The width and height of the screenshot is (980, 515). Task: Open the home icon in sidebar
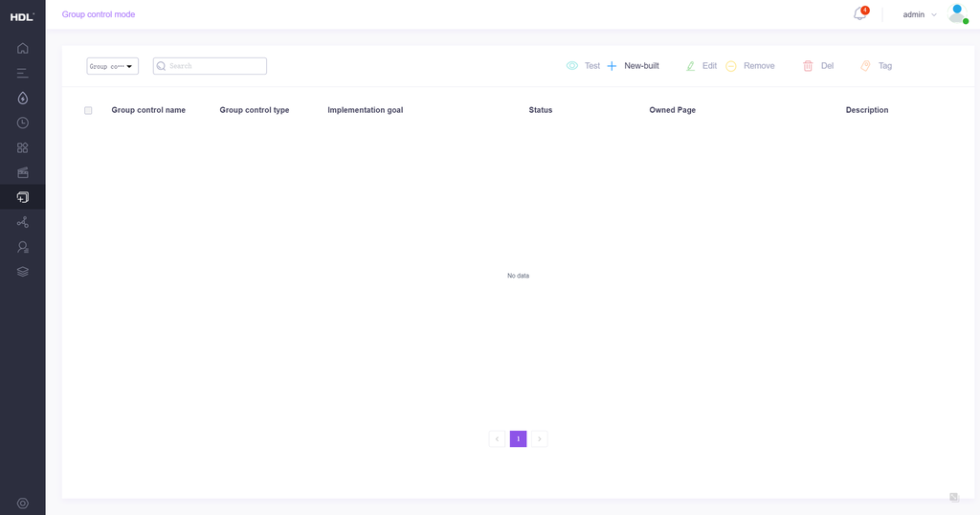pos(22,48)
